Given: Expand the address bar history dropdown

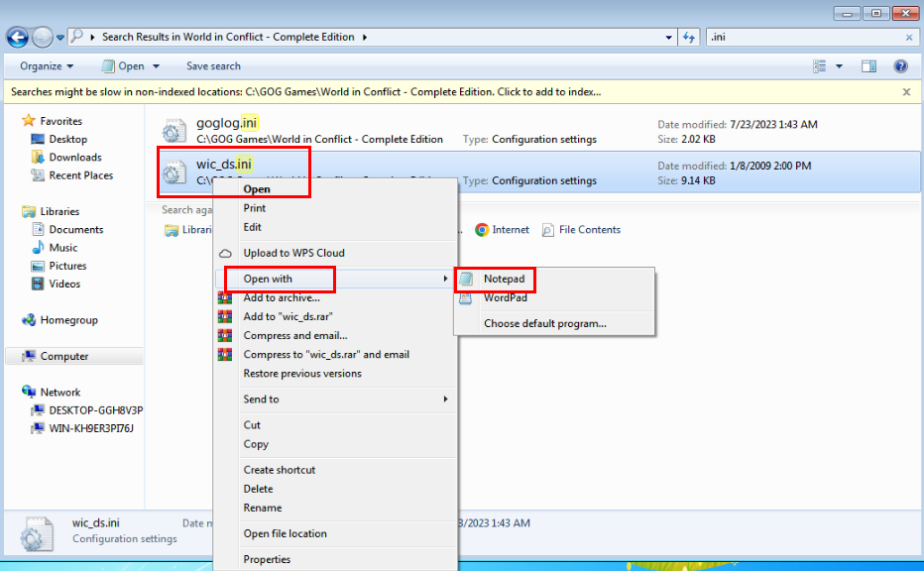Looking at the screenshot, I should 668,37.
